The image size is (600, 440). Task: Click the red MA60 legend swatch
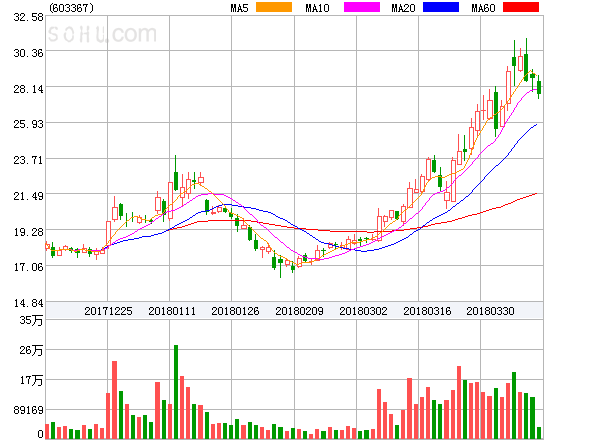point(521,7)
